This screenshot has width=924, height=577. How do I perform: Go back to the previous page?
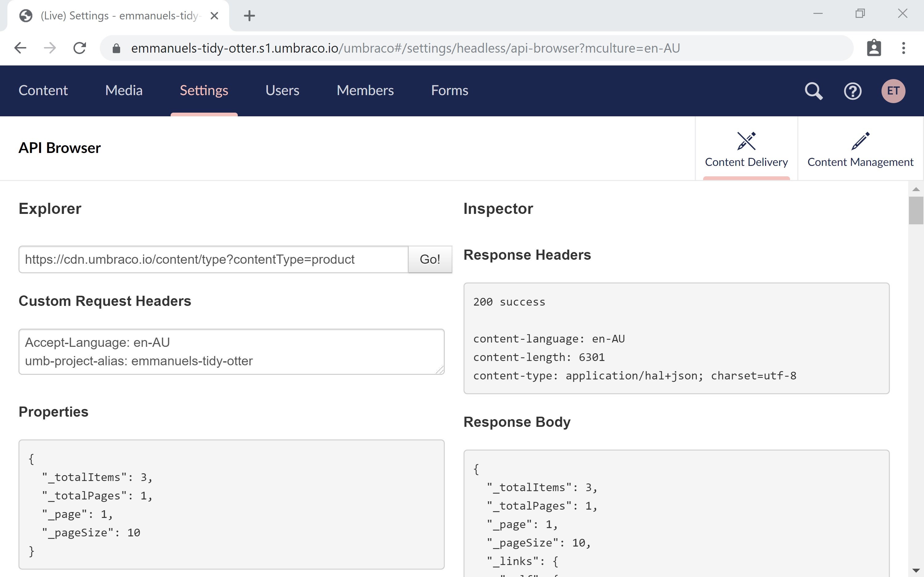(x=20, y=48)
